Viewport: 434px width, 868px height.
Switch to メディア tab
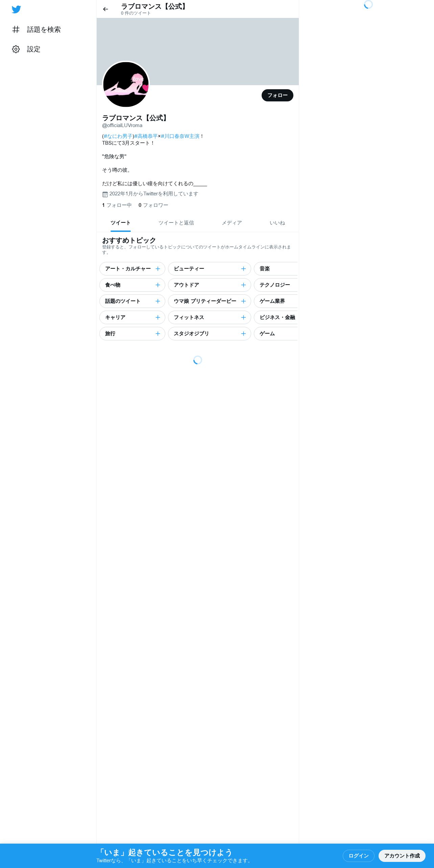(x=232, y=223)
